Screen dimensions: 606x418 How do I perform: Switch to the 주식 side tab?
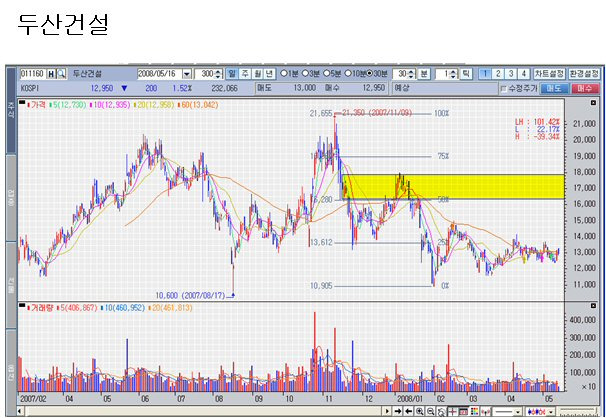point(11,110)
